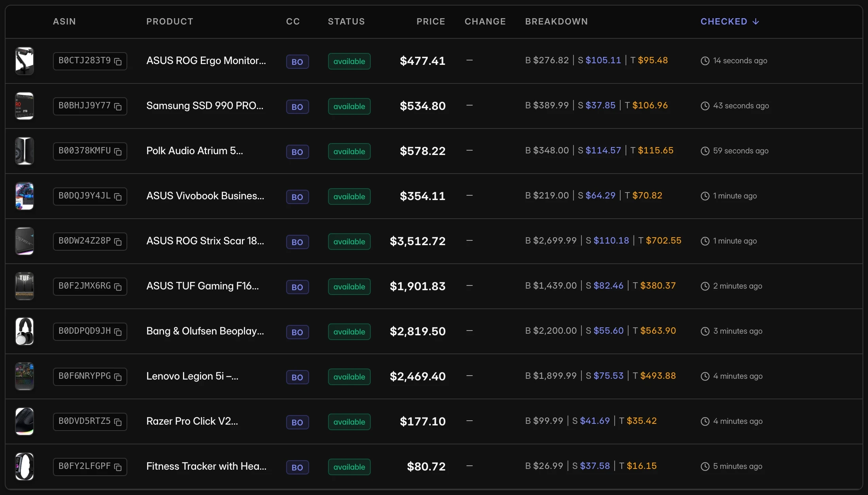868x495 pixels.
Task: Copy ASIN B0DQJ9Y4JL using copy icon
Action: click(118, 196)
